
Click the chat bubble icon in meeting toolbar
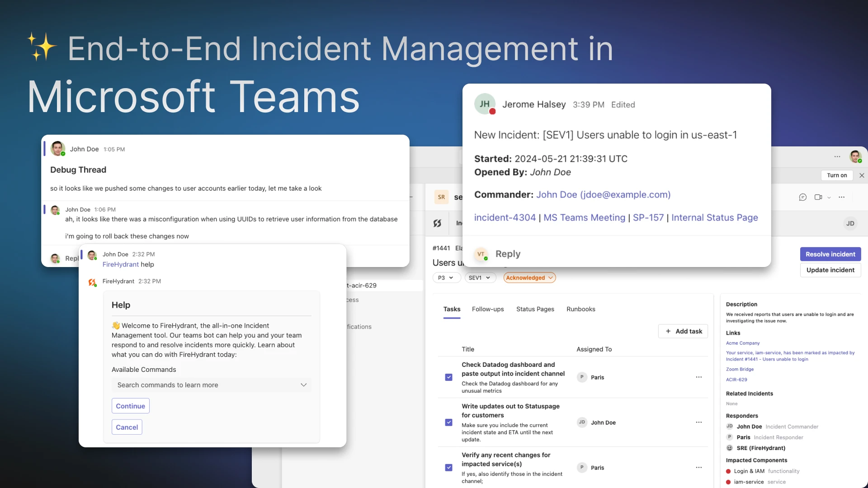pyautogui.click(x=802, y=197)
